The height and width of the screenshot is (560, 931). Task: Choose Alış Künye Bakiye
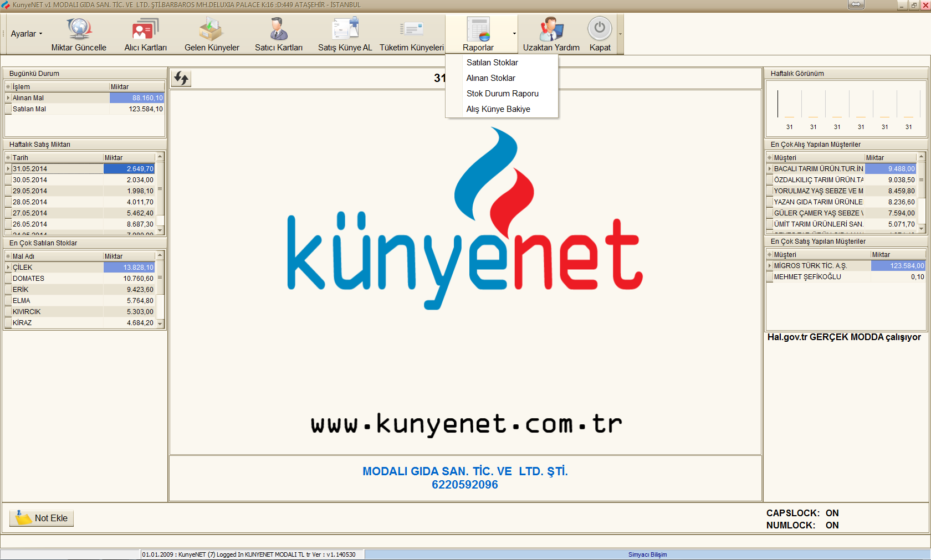tap(498, 109)
